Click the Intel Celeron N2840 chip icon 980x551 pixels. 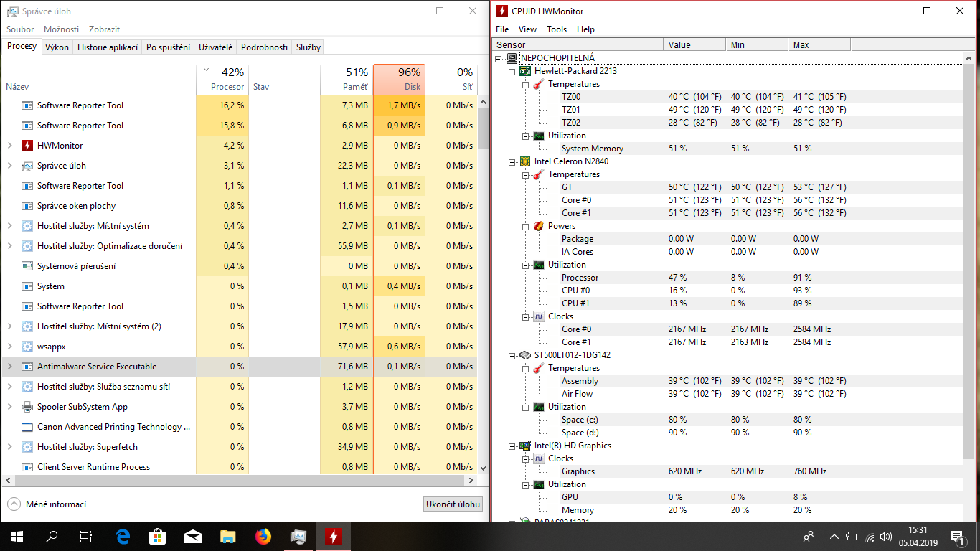point(525,161)
